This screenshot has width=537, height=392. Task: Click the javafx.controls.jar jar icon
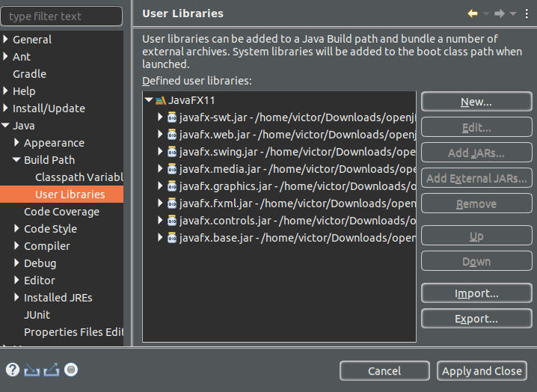pyautogui.click(x=172, y=221)
